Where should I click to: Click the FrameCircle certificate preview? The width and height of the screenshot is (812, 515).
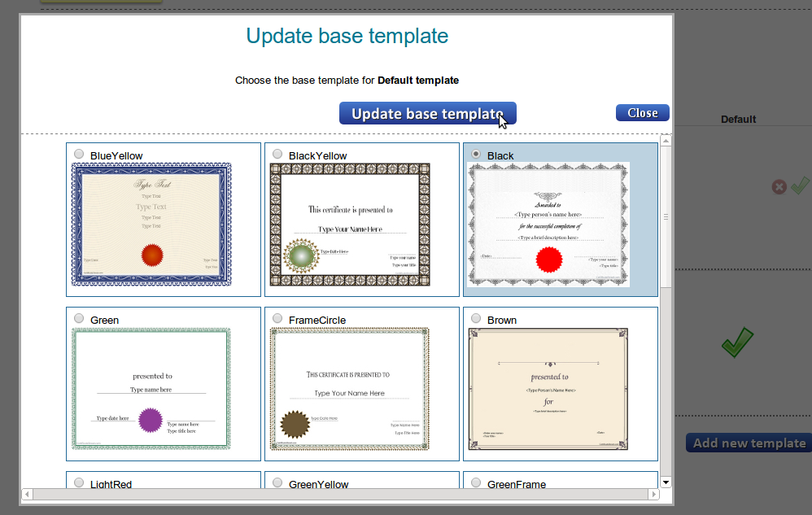pos(350,389)
